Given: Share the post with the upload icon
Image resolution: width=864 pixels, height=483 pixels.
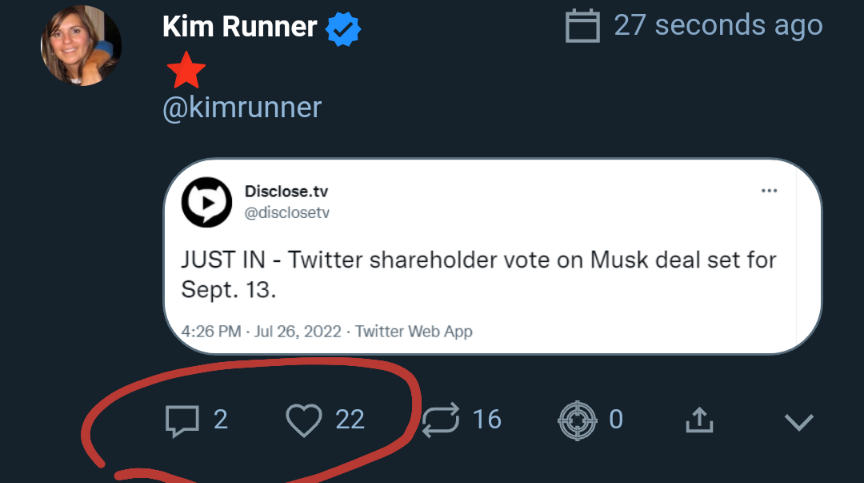Looking at the screenshot, I should pyautogui.click(x=700, y=419).
